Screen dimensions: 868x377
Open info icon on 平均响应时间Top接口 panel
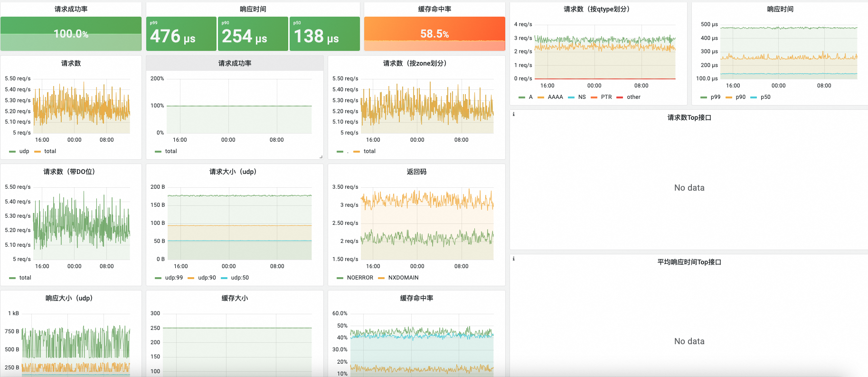click(x=513, y=259)
